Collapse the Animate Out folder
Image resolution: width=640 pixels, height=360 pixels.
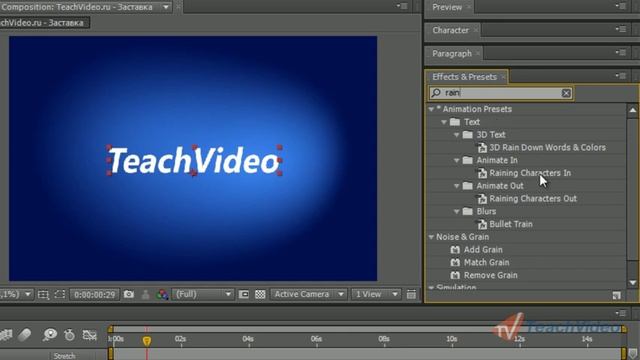pos(457,186)
